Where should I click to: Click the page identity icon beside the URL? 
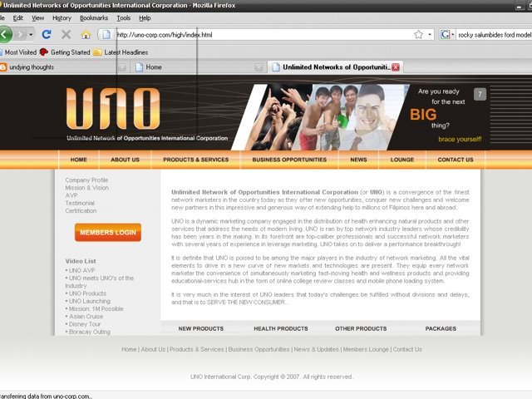(106, 35)
